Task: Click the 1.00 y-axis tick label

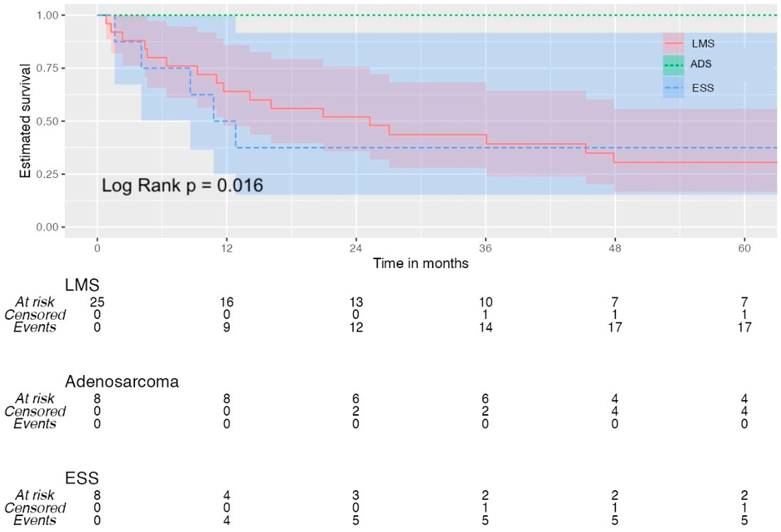Action: coord(47,16)
